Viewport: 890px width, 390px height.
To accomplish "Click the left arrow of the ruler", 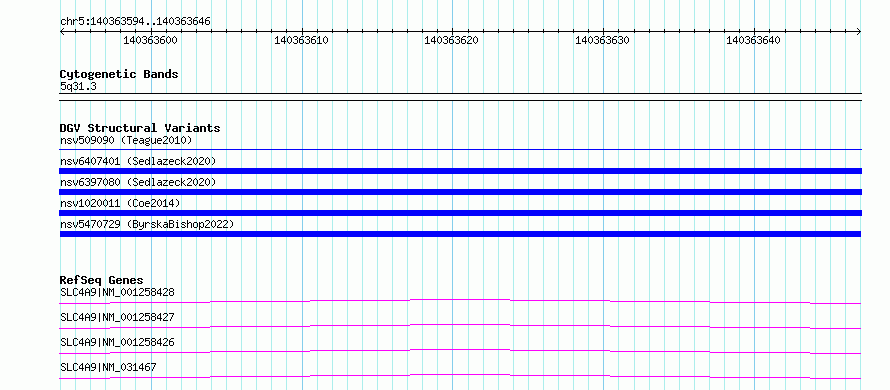I will click(62, 32).
